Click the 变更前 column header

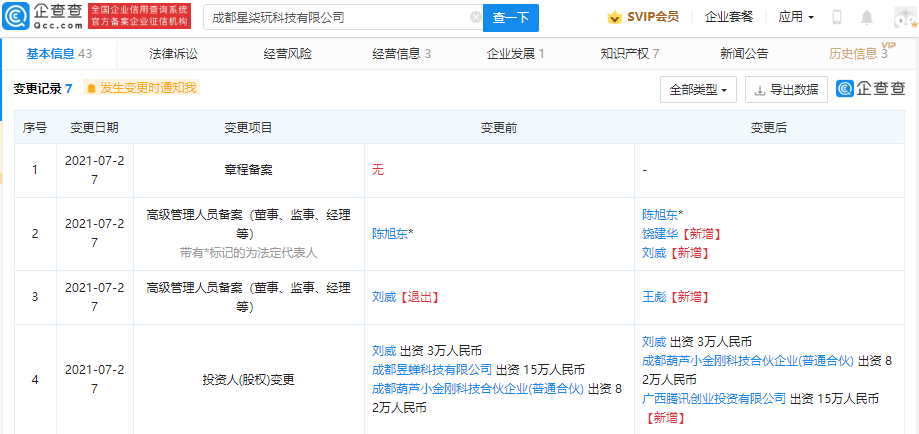[499, 127]
